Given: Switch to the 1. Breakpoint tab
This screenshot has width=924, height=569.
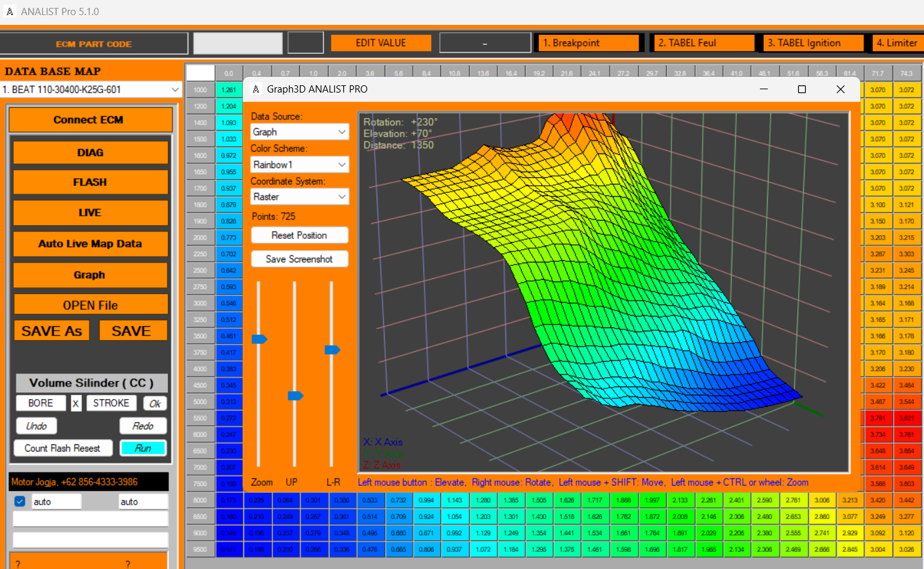Looking at the screenshot, I should point(588,43).
